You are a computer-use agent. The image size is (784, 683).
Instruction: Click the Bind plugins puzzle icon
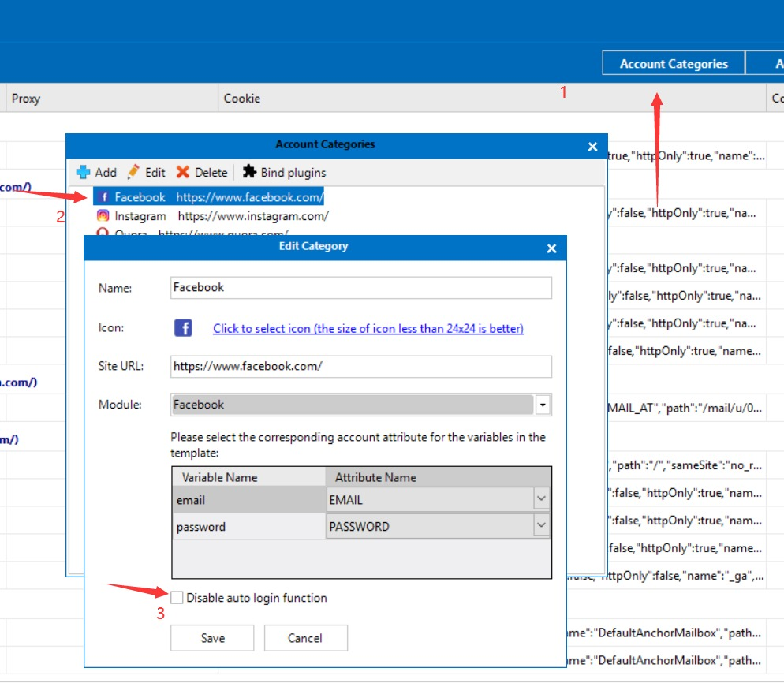click(249, 172)
